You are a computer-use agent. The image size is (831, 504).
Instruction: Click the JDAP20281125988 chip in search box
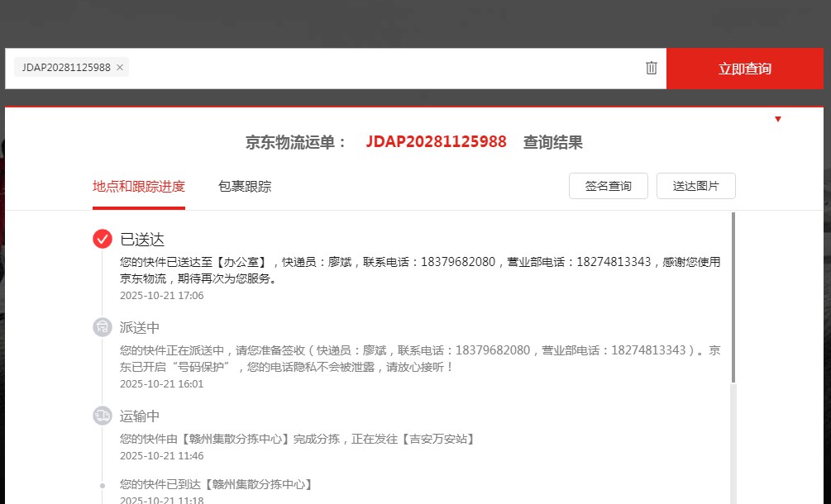[x=65, y=68]
